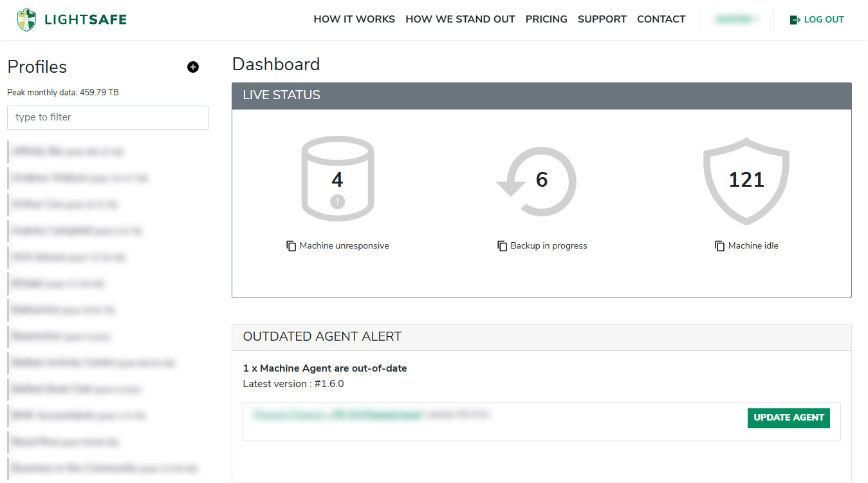Select CONTACT in the top navigation
This screenshot has height=483, width=868.
(661, 19)
